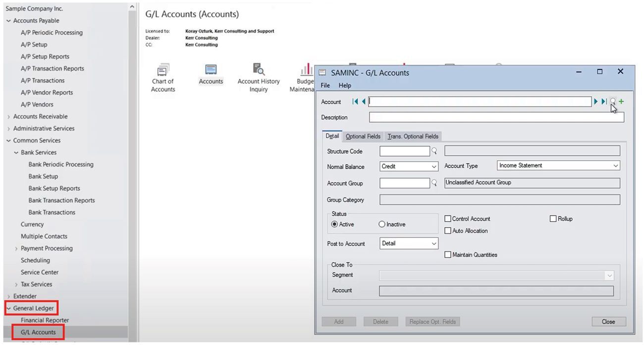Select Bank Setup Reports in tree
644x345 pixels.
pos(54,188)
